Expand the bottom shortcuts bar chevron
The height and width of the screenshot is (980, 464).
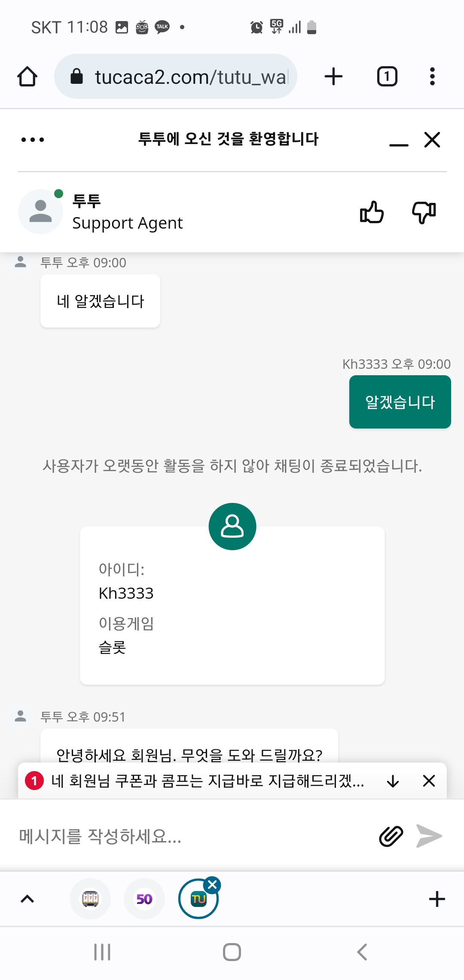tap(27, 899)
